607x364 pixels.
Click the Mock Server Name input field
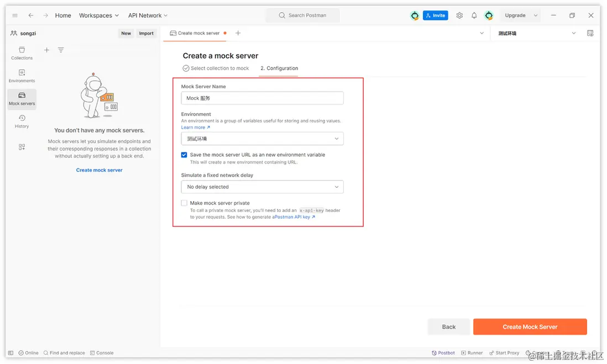point(262,98)
